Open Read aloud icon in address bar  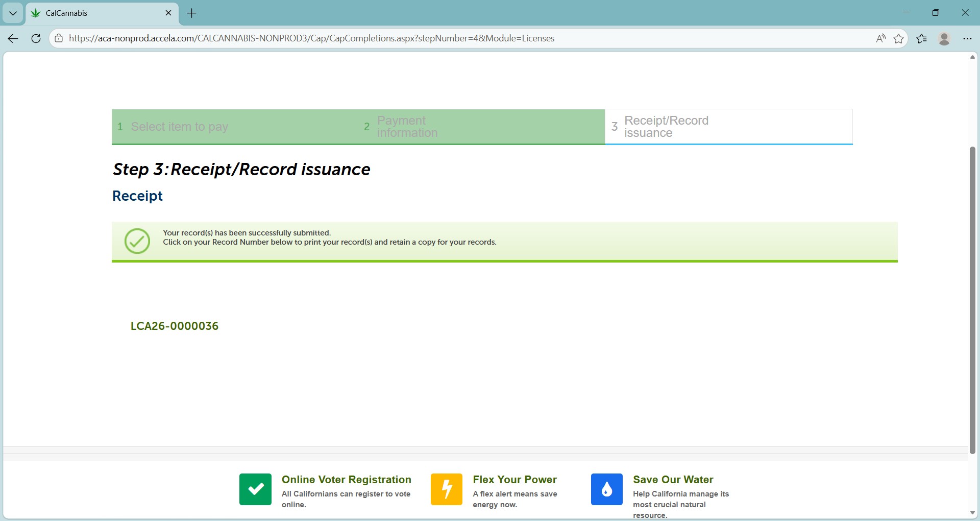[880, 38]
